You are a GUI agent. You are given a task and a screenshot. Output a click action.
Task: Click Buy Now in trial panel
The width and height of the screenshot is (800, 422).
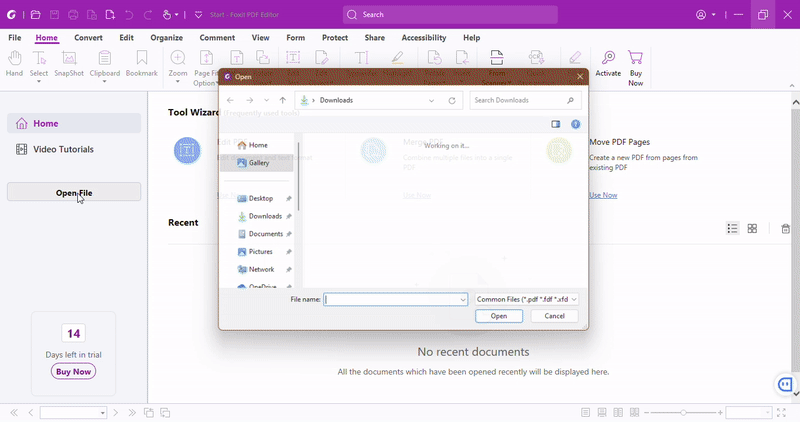click(73, 372)
